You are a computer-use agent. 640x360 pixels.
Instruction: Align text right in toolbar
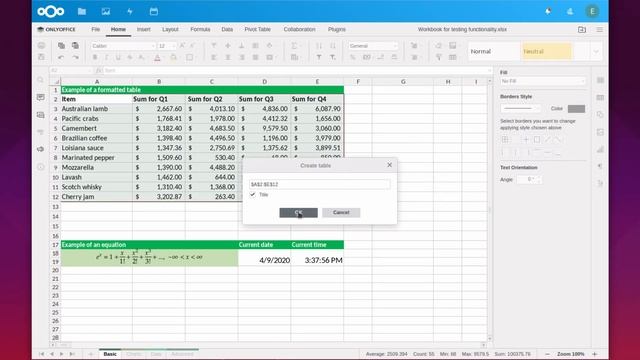(242, 58)
